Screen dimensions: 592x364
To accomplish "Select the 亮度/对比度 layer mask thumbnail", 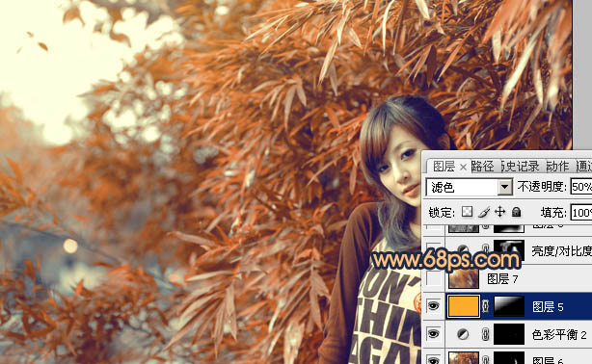I will coord(509,249).
